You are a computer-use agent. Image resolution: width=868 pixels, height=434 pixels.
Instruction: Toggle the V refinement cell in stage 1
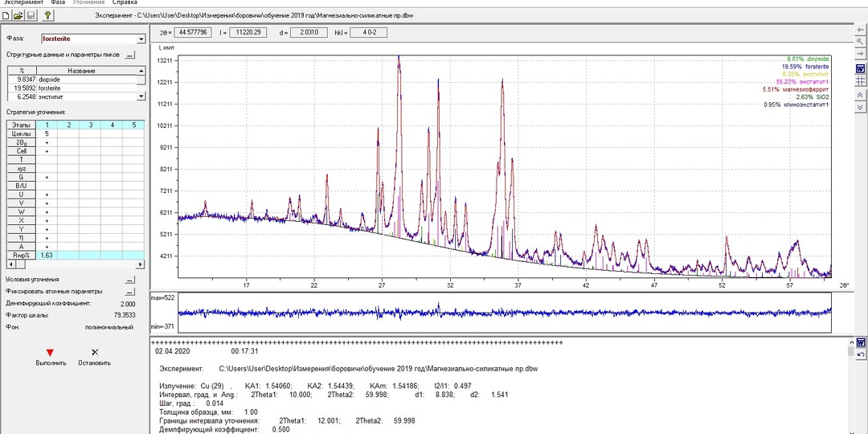click(47, 203)
